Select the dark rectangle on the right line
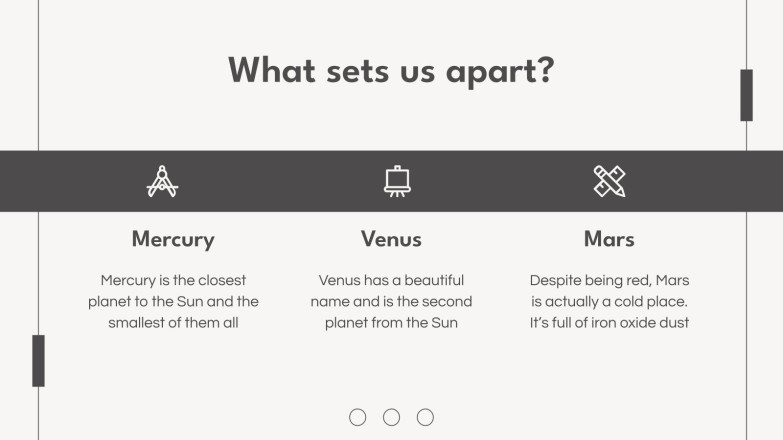Image resolution: width=783 pixels, height=440 pixels. click(x=746, y=95)
